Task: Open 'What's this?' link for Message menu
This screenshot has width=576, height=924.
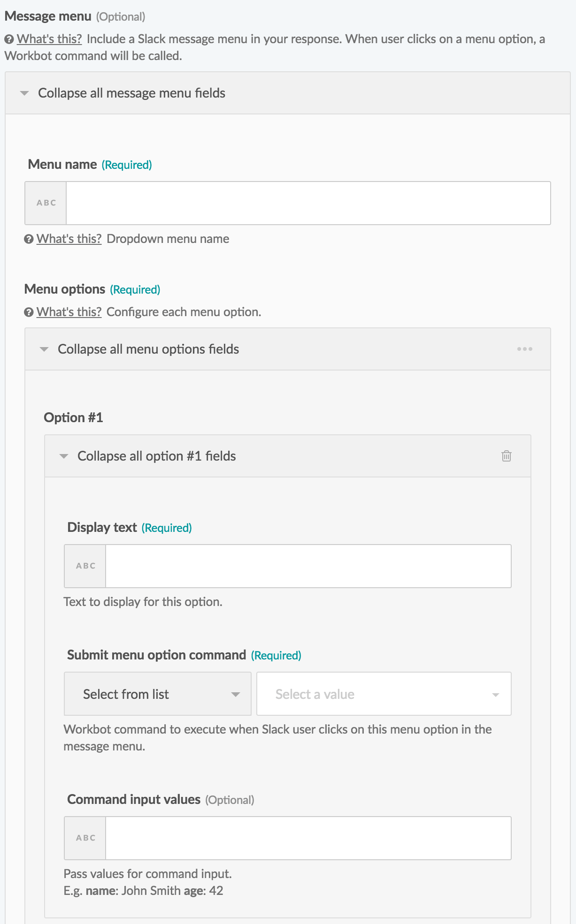Action: [x=49, y=39]
